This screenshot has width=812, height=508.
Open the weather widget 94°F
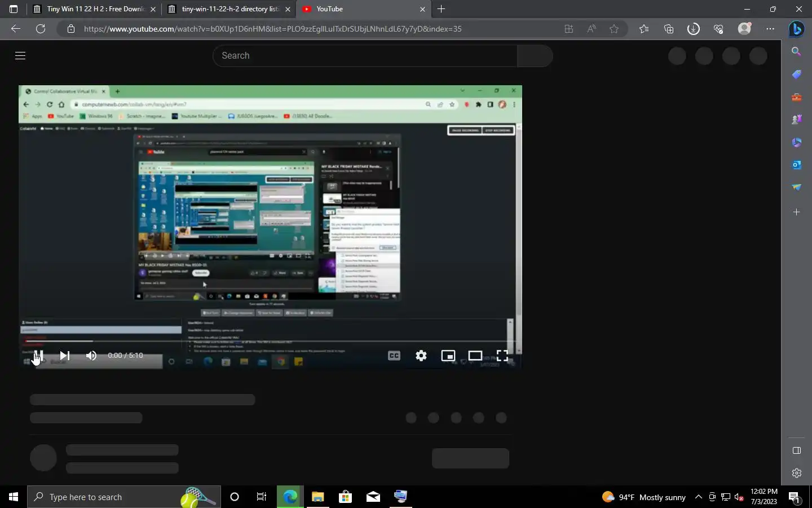click(x=644, y=497)
